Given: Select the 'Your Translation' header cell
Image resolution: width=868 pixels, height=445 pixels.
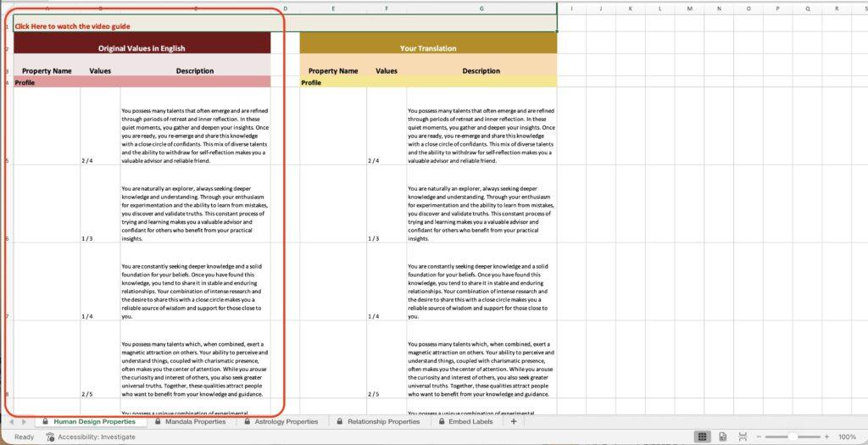Looking at the screenshot, I should [428, 48].
